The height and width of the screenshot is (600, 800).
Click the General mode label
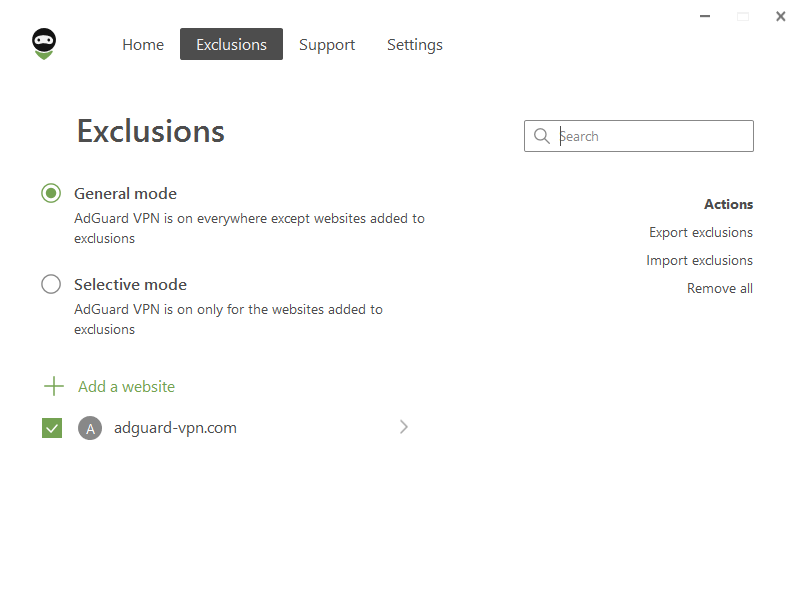(x=126, y=193)
